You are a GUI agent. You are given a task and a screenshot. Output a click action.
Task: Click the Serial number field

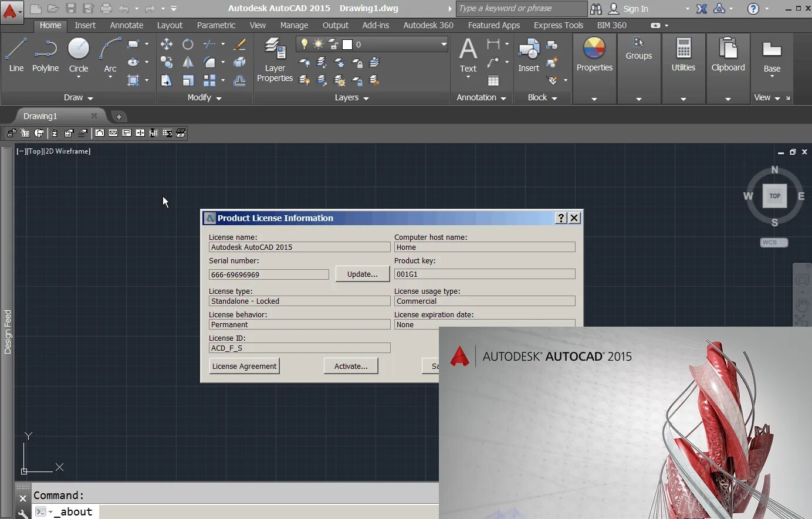(269, 274)
